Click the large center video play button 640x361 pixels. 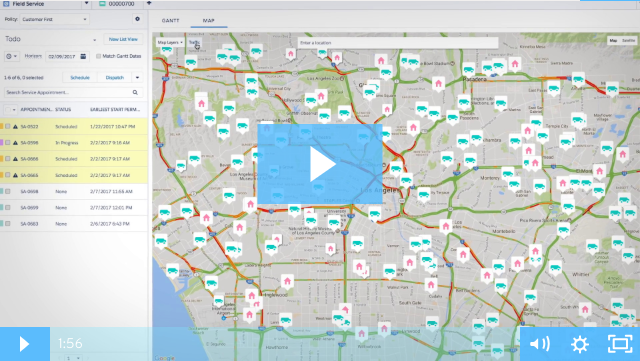pyautogui.click(x=320, y=164)
